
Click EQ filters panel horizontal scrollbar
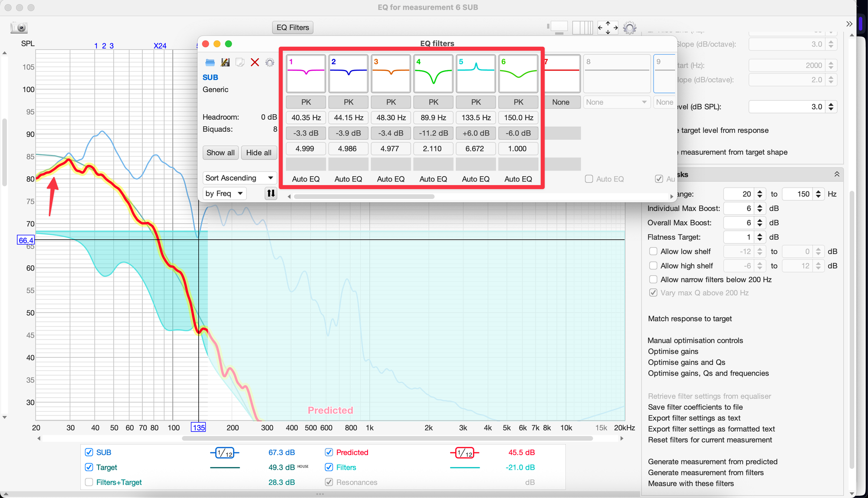(364, 197)
